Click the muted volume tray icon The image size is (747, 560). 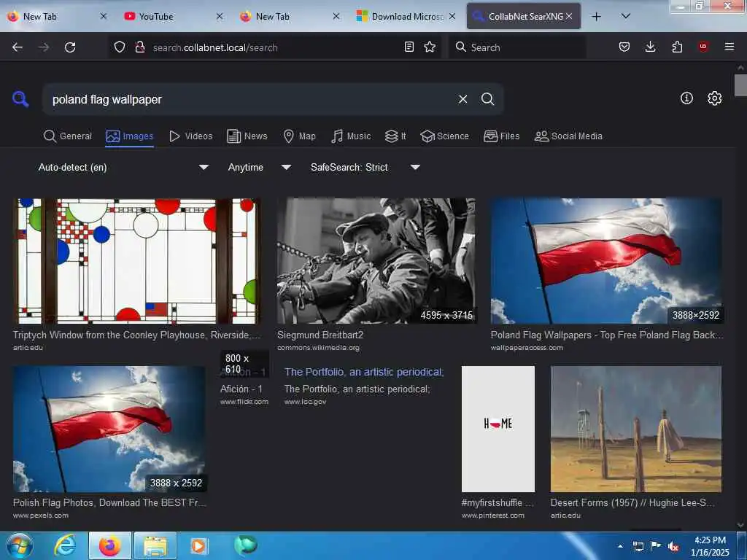[x=673, y=546]
